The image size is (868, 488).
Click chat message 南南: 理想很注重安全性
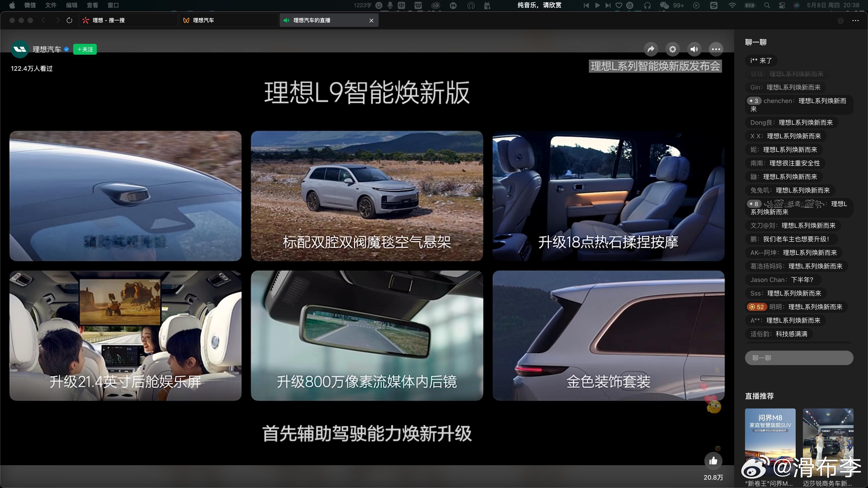coord(785,163)
